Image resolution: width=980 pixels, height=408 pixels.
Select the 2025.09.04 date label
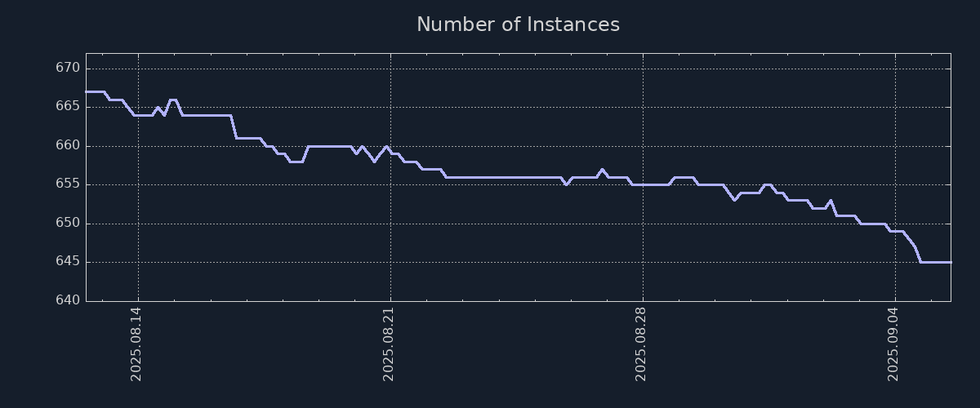(893, 344)
